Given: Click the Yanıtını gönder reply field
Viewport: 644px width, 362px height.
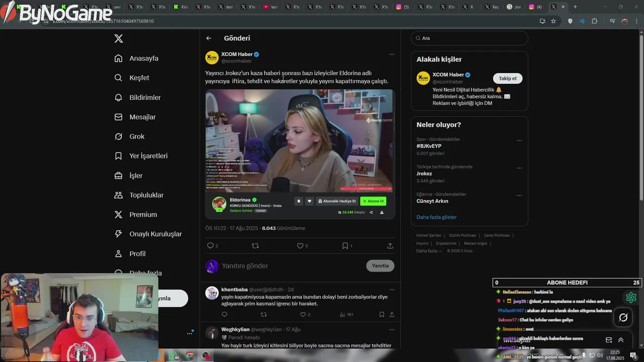Looking at the screenshot, I should pos(292,266).
